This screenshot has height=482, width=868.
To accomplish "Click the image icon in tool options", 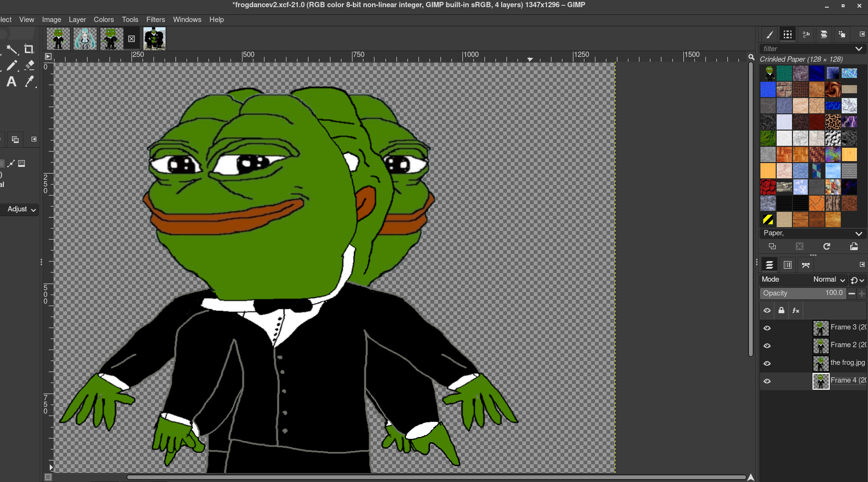I will [22, 164].
